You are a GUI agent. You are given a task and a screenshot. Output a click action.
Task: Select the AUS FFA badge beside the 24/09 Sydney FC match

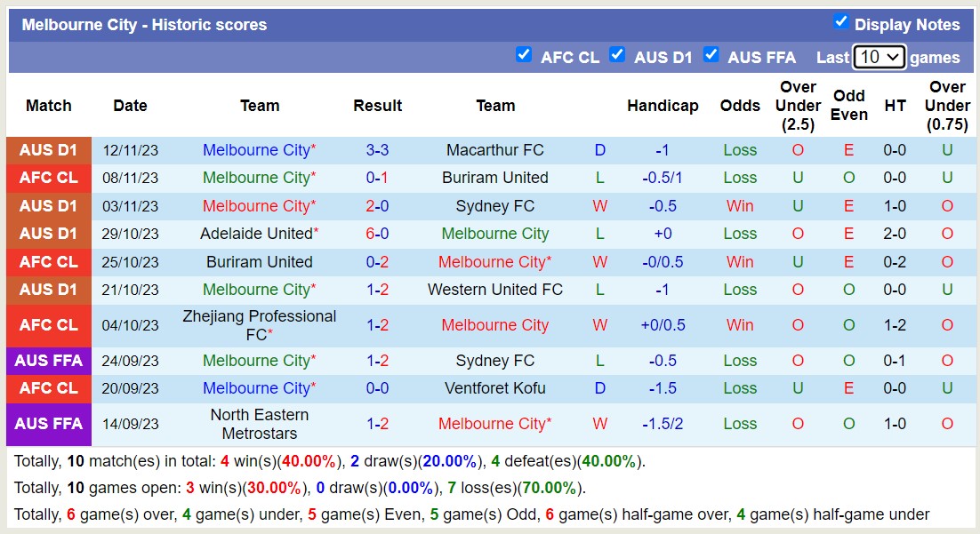[x=49, y=361]
